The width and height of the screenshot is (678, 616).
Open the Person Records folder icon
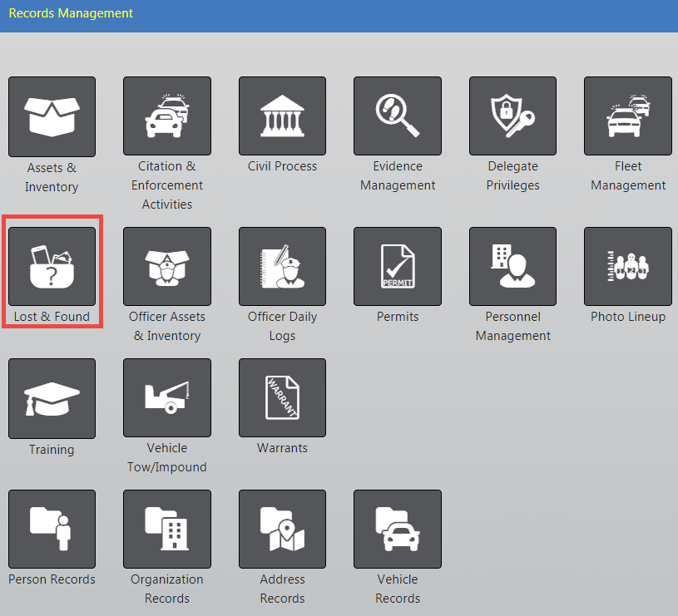click(x=52, y=529)
